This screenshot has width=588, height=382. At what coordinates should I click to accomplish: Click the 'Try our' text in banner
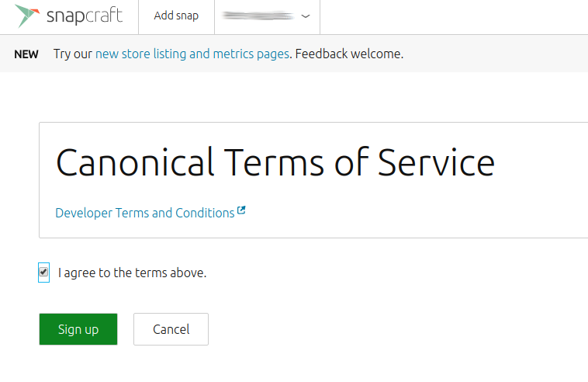point(73,54)
